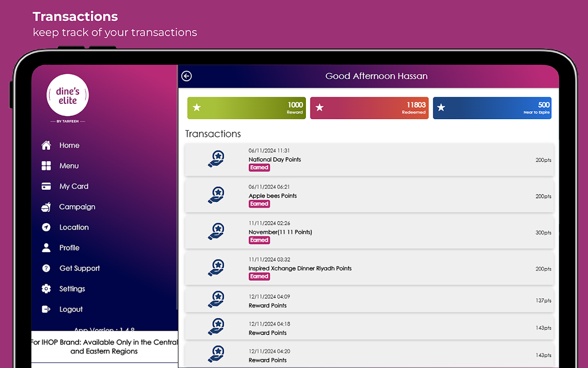Open the 1000 Reward points card
588x368 pixels.
247,108
